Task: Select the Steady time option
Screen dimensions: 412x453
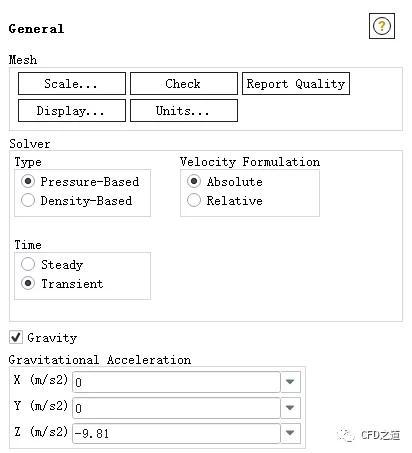Action: coord(28,264)
